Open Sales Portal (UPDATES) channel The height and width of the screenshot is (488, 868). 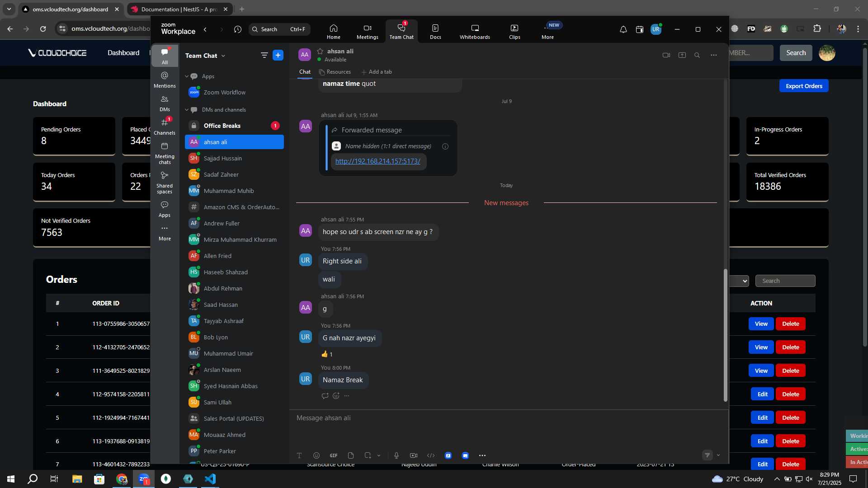click(234, 418)
